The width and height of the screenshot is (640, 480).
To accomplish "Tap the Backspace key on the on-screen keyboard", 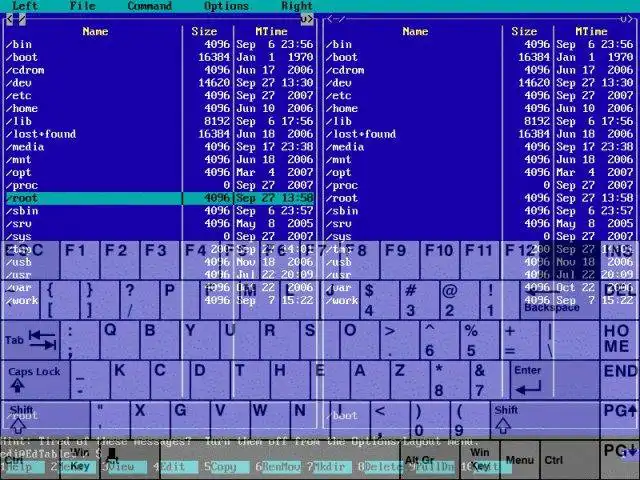I will coord(559,300).
